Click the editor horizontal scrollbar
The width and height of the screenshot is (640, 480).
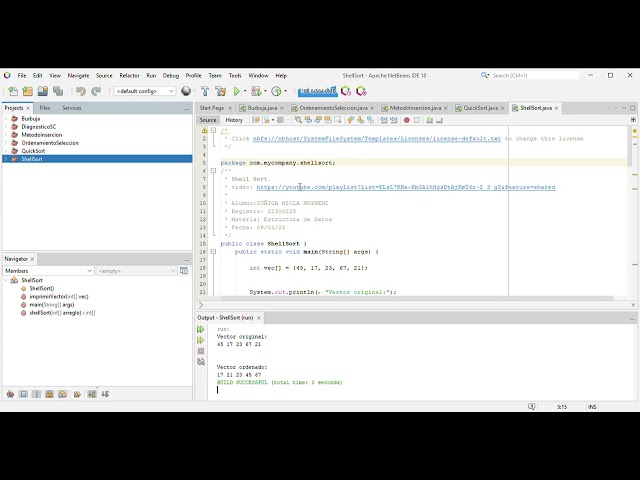click(416, 298)
